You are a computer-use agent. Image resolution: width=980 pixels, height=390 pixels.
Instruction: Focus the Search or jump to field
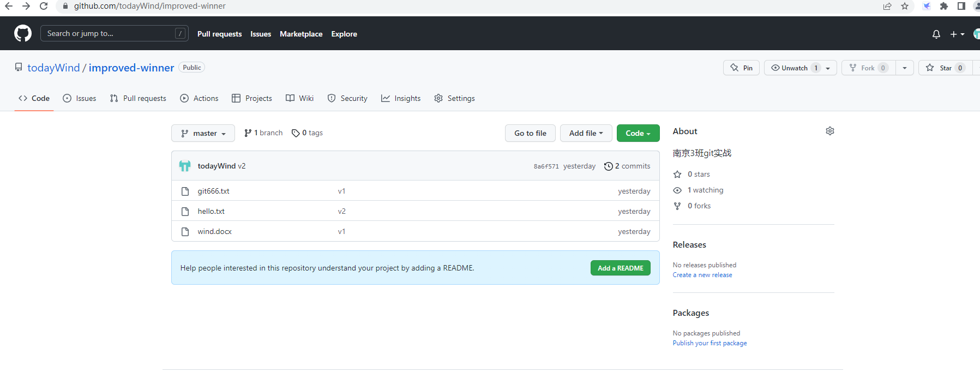[109, 33]
